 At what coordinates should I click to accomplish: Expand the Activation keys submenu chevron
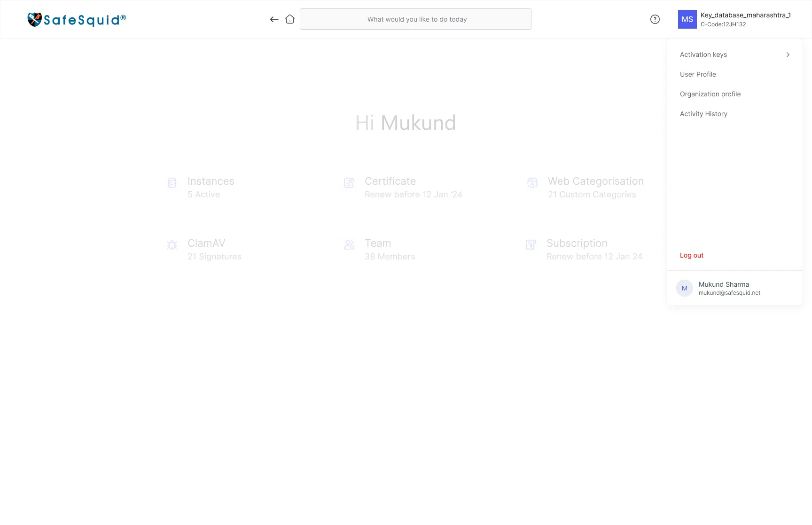[x=788, y=55]
